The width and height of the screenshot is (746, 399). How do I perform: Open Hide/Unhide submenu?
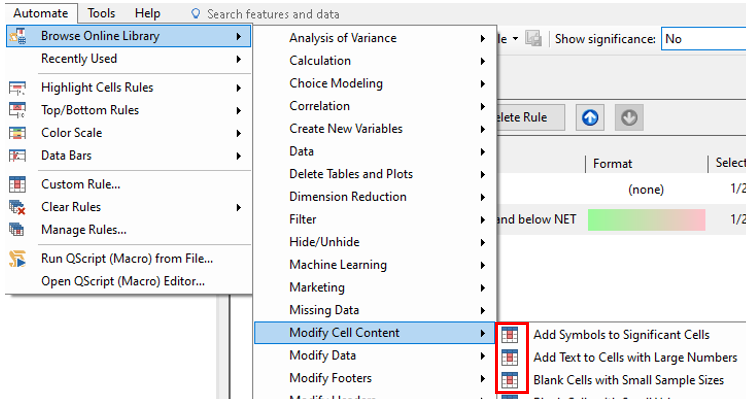[x=375, y=242]
